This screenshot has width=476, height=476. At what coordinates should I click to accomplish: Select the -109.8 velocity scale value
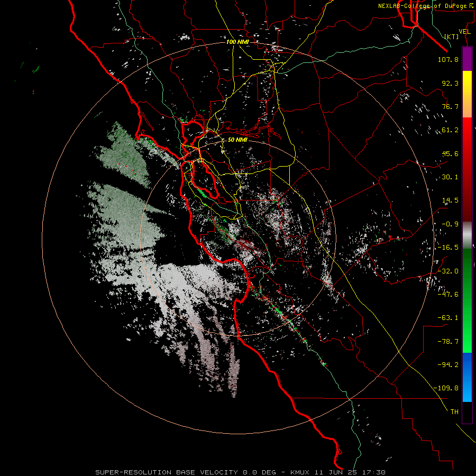(x=446, y=388)
